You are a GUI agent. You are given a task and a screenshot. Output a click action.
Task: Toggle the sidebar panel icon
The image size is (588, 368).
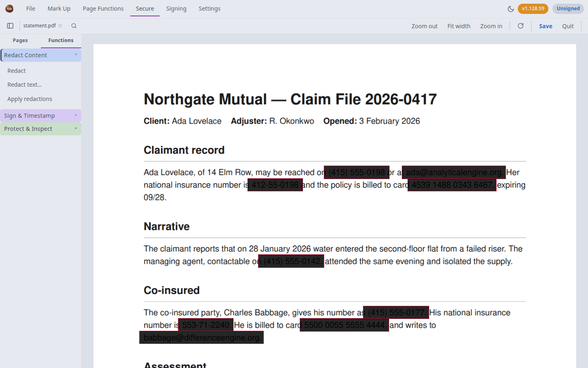pos(10,26)
